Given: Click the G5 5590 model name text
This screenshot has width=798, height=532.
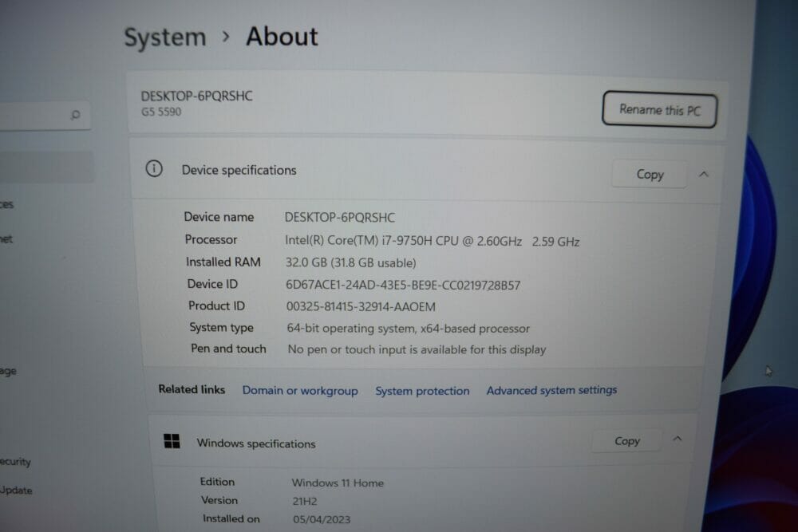Looking at the screenshot, I should (161, 112).
